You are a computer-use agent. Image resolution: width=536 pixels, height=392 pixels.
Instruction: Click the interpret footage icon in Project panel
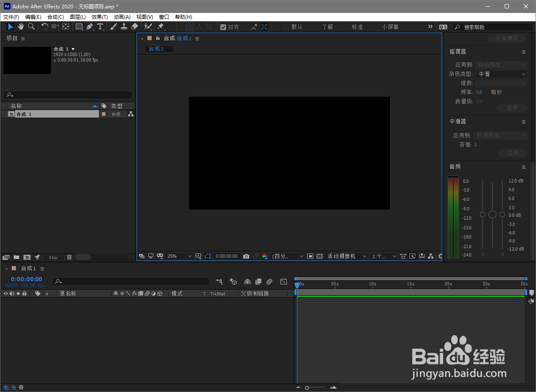point(6,257)
